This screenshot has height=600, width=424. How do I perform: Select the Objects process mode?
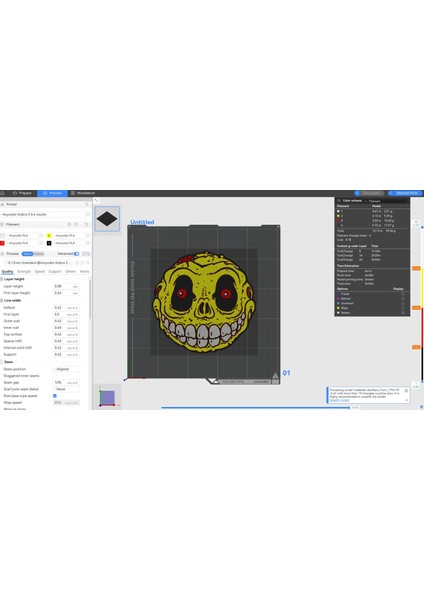pyautogui.click(x=39, y=254)
